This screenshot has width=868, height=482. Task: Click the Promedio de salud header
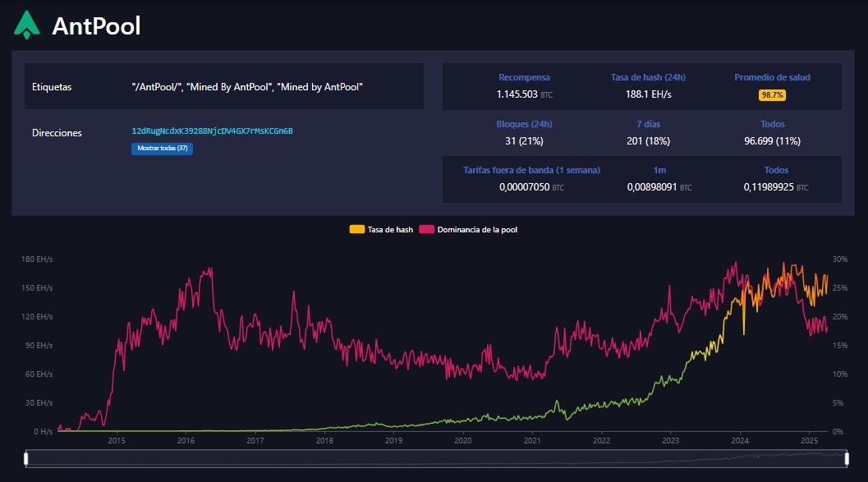[772, 77]
